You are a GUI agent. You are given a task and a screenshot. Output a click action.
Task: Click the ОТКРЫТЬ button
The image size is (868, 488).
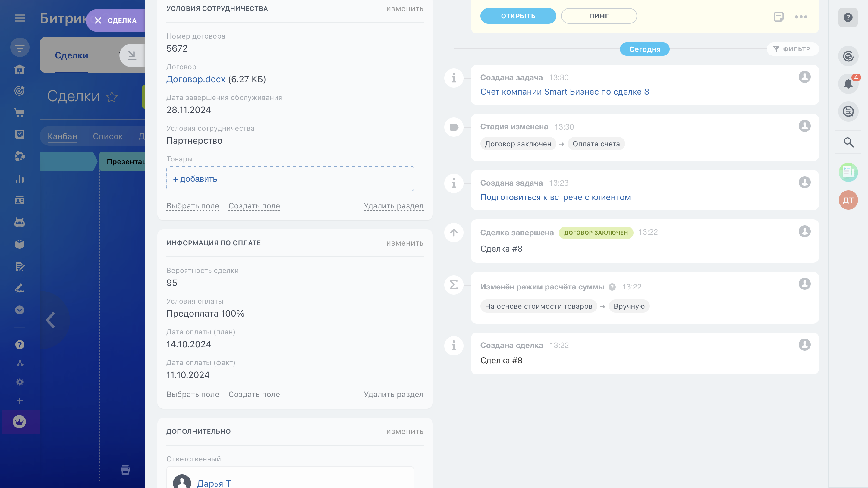(x=518, y=16)
